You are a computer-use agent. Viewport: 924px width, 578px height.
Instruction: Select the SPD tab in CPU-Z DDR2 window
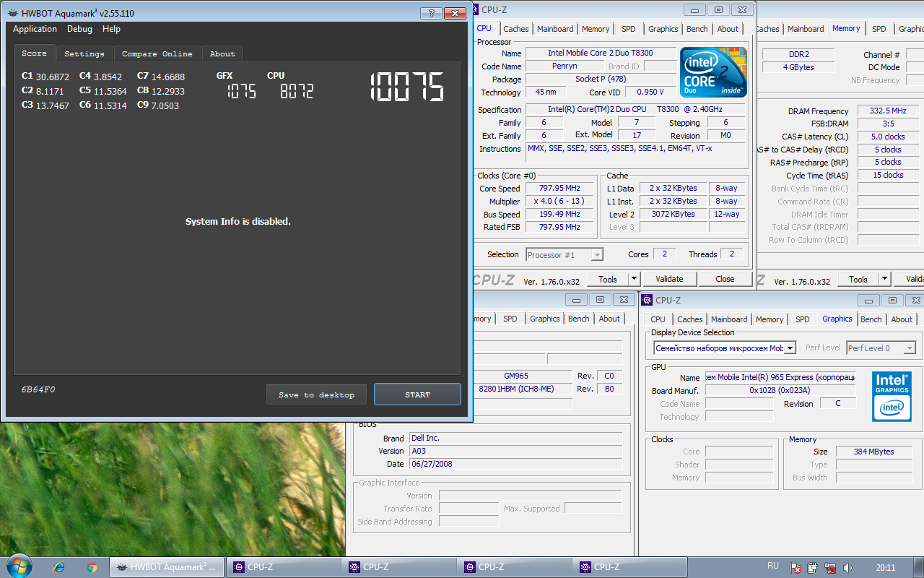pos(879,29)
